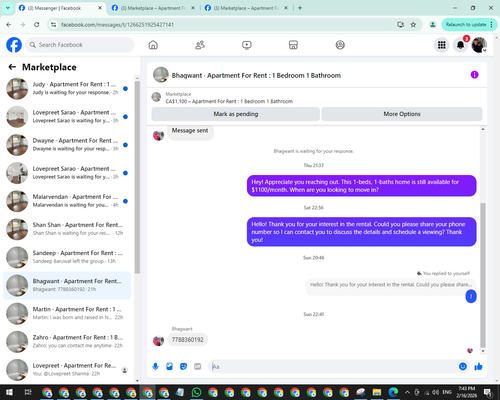Click the listing link CA$1,100 Apartment For Rent
The image size is (500, 400).
pos(229,101)
